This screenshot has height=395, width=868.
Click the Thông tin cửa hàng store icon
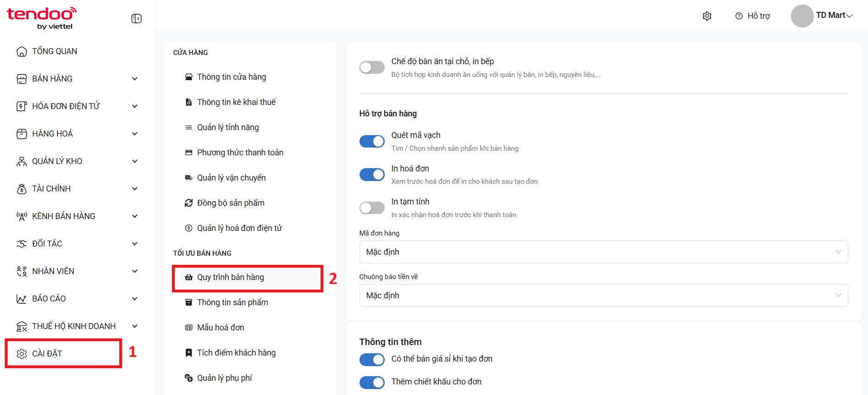coord(188,77)
